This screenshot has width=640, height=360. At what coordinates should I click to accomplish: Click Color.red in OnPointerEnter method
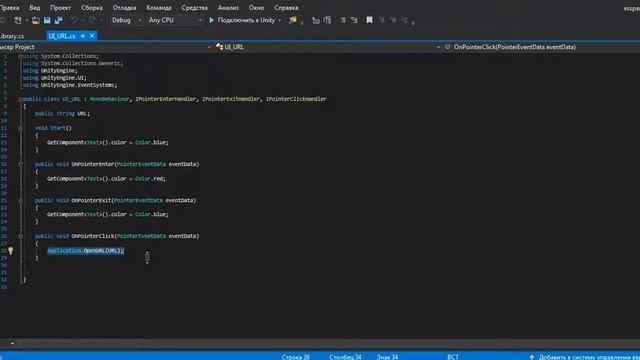click(x=150, y=179)
